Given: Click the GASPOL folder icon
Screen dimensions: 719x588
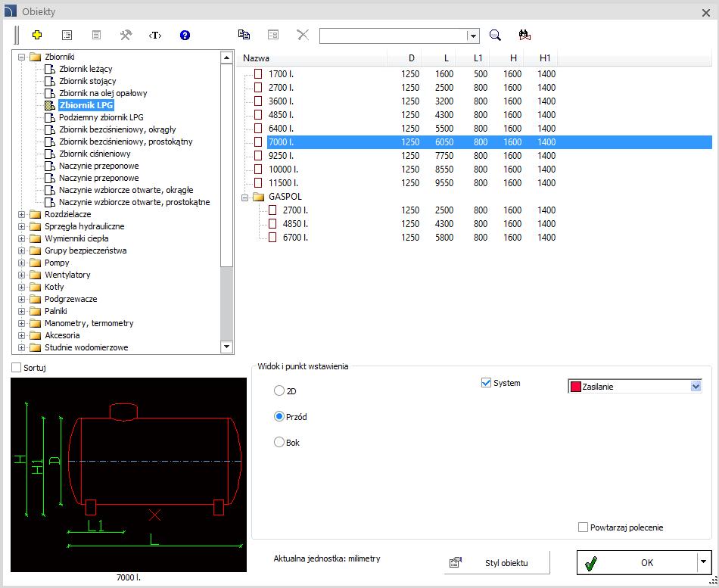Looking at the screenshot, I should (259, 197).
